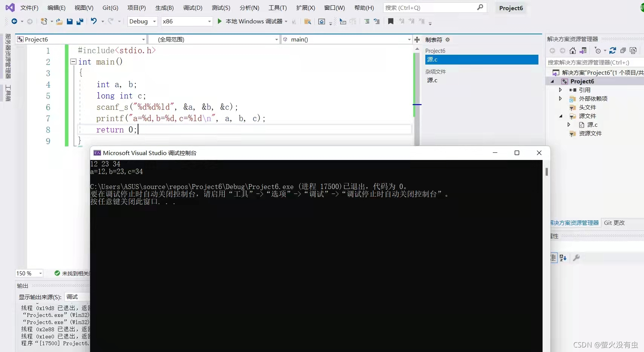The image size is (644, 352).
Task: Expand the 源.c node in Solution Explorer
Action: tap(569, 125)
